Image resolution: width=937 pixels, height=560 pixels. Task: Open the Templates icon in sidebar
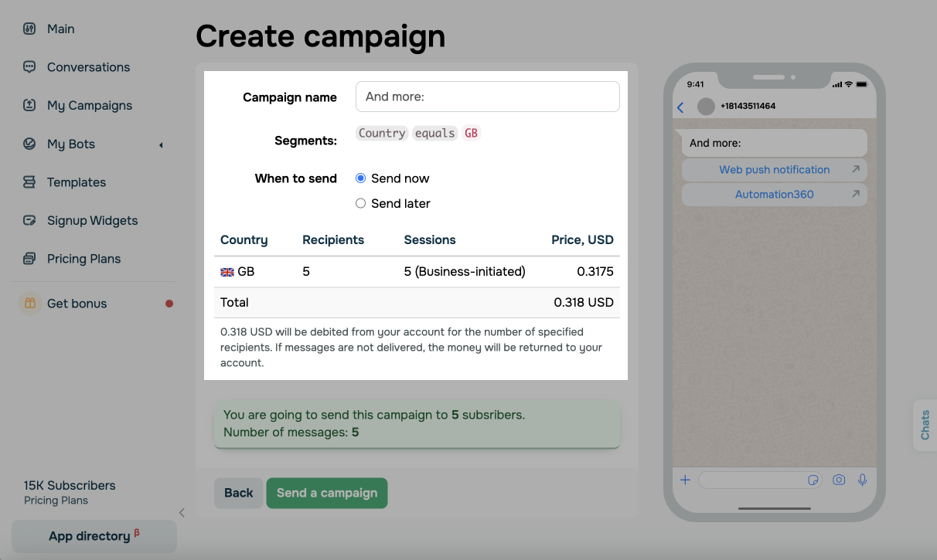click(29, 182)
